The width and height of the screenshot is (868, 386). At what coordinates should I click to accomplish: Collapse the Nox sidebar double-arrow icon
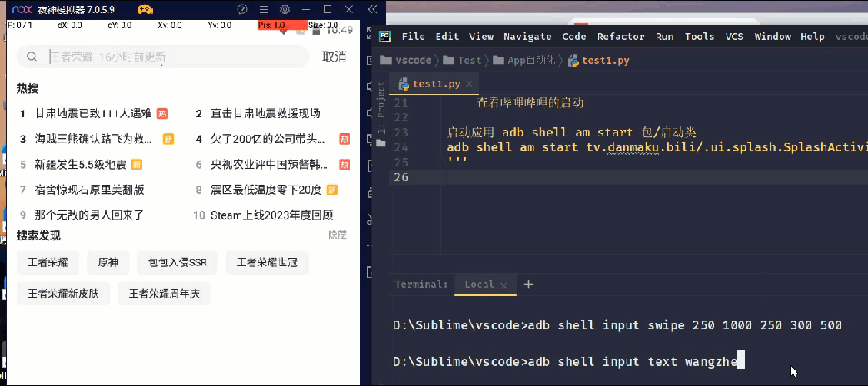[372, 9]
